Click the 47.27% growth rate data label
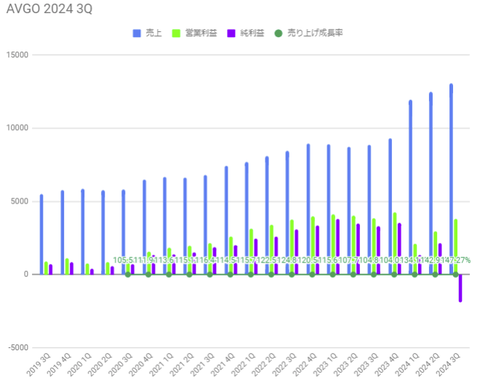Viewport: 480px width, 383px height. (x=456, y=260)
